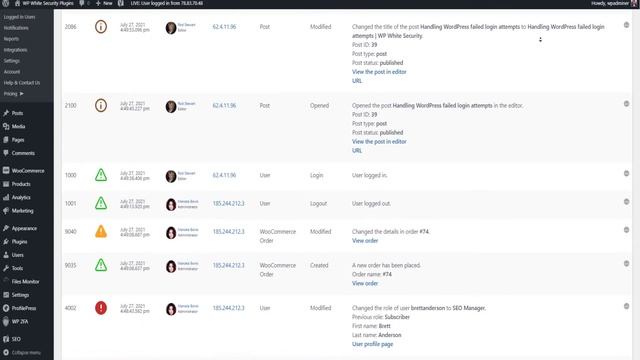Show more details for event 2086

626,25
